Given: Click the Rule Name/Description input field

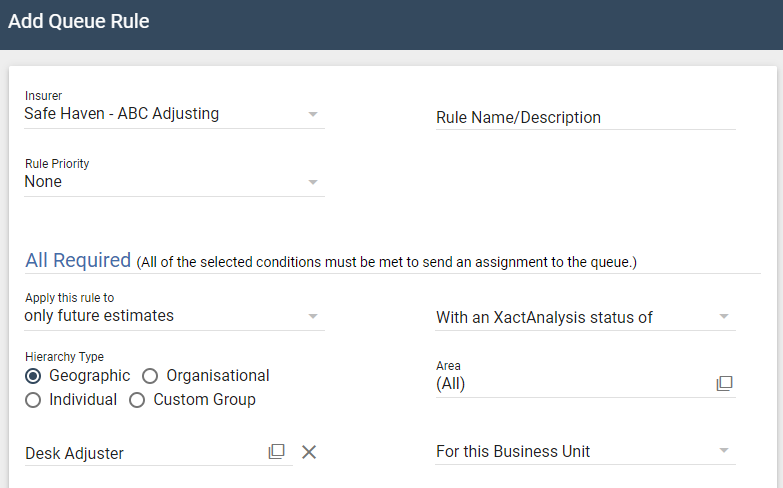Looking at the screenshot, I should [x=585, y=117].
